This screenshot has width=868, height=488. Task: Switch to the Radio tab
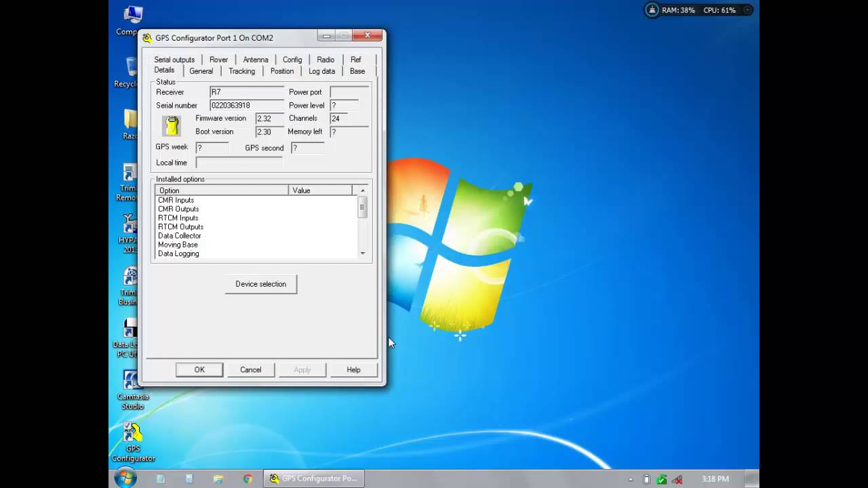[x=325, y=60]
